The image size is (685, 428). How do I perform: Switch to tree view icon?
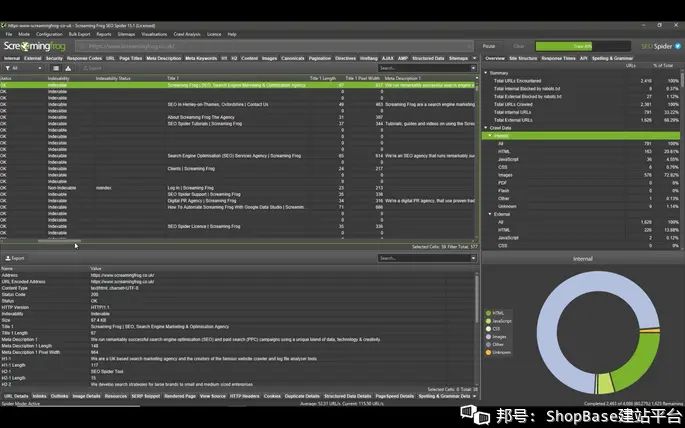[68, 68]
